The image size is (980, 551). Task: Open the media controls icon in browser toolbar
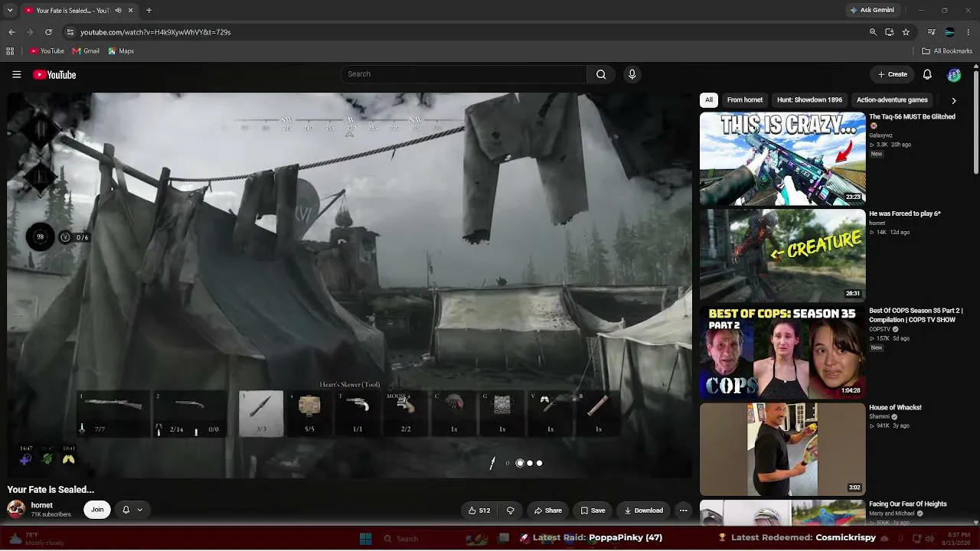tap(931, 32)
